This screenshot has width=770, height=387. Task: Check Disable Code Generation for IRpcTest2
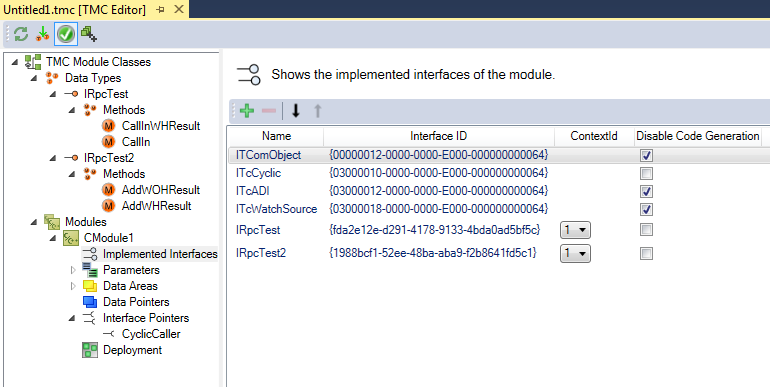pyautogui.click(x=646, y=253)
